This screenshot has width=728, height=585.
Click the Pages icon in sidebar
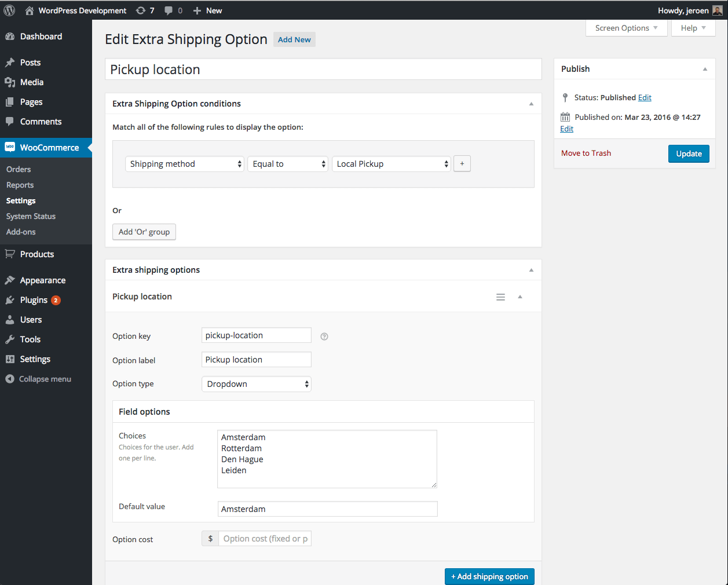10,102
